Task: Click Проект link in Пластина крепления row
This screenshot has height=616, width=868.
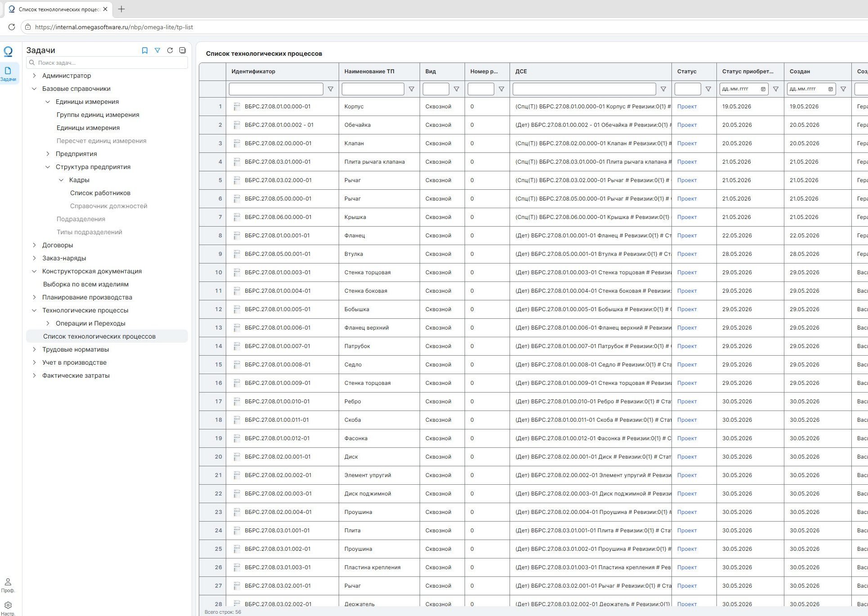Action: (x=687, y=567)
